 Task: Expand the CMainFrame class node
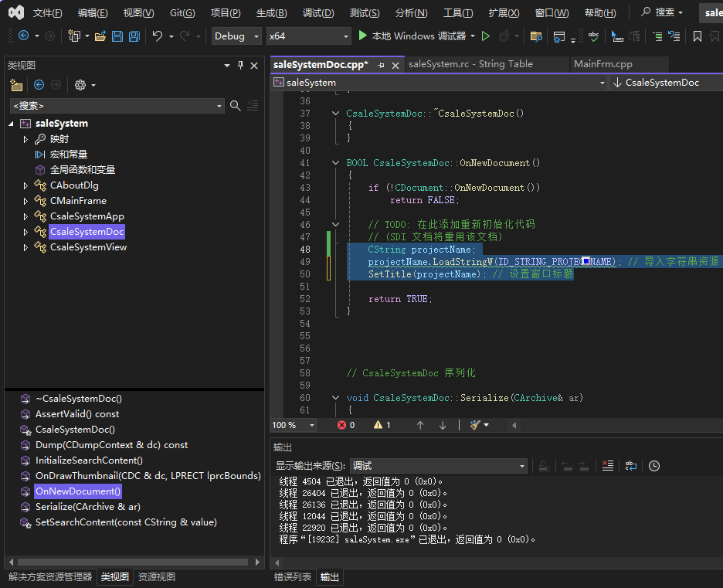pyautogui.click(x=25, y=201)
